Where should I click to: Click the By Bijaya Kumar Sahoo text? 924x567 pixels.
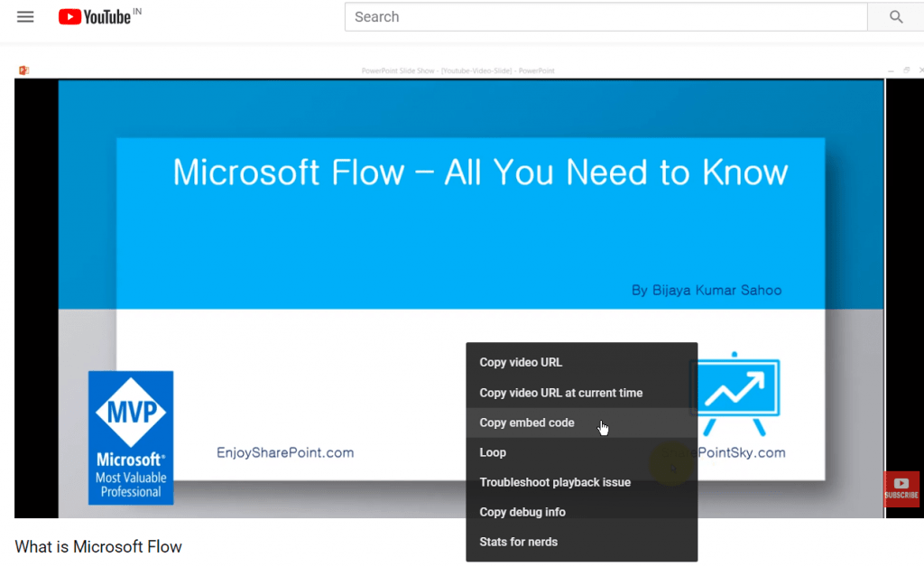[x=707, y=290]
